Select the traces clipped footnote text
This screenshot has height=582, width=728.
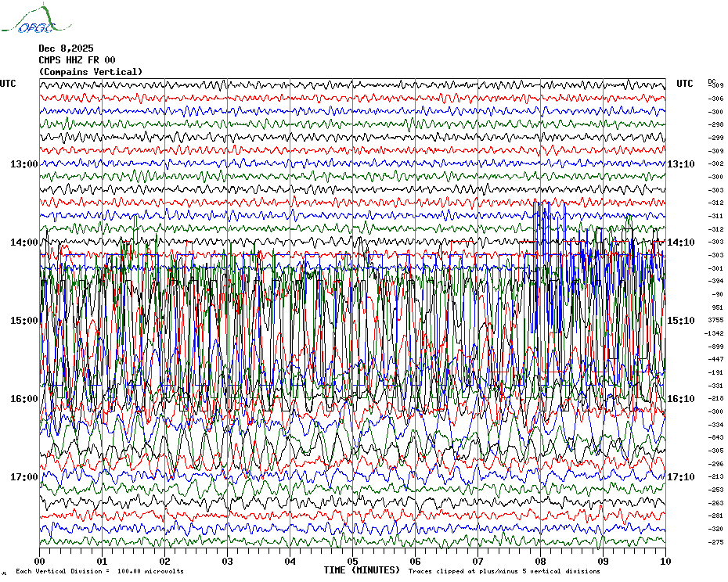504,571
